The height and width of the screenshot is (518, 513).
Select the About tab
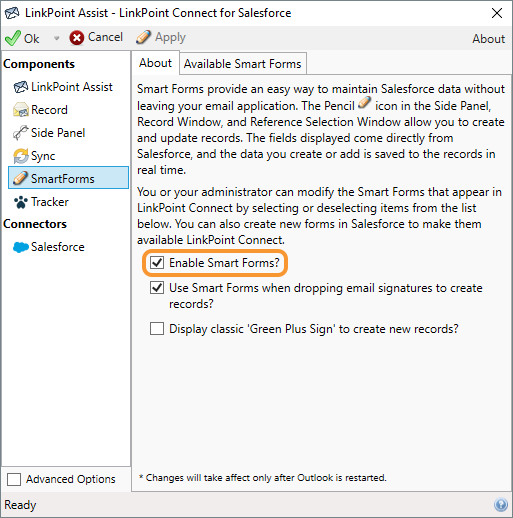click(x=155, y=63)
